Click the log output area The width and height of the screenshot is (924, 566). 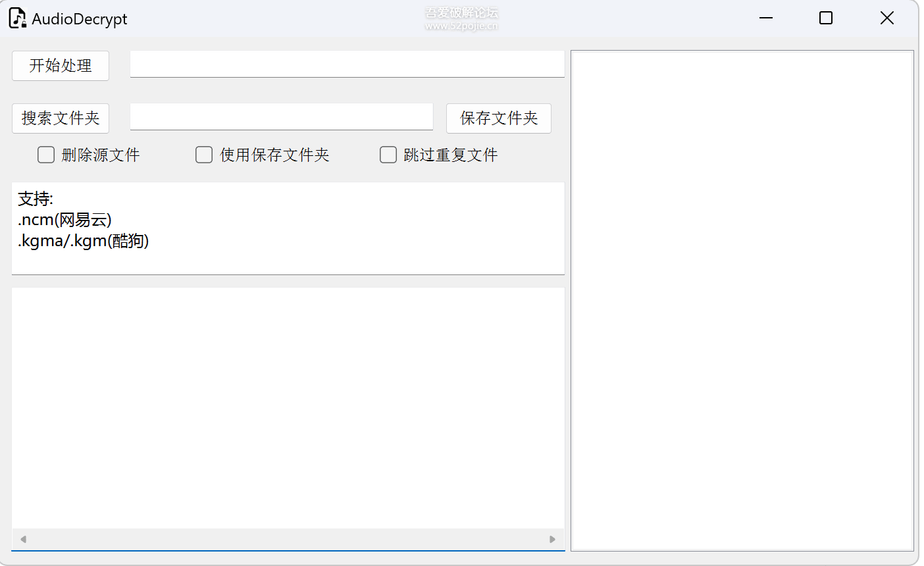click(x=288, y=408)
